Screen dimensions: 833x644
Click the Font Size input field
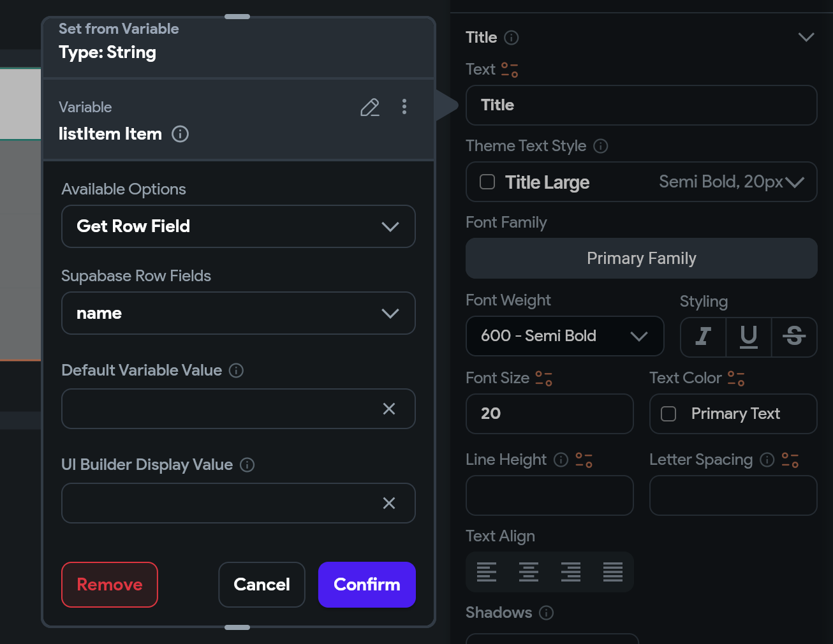tap(549, 414)
